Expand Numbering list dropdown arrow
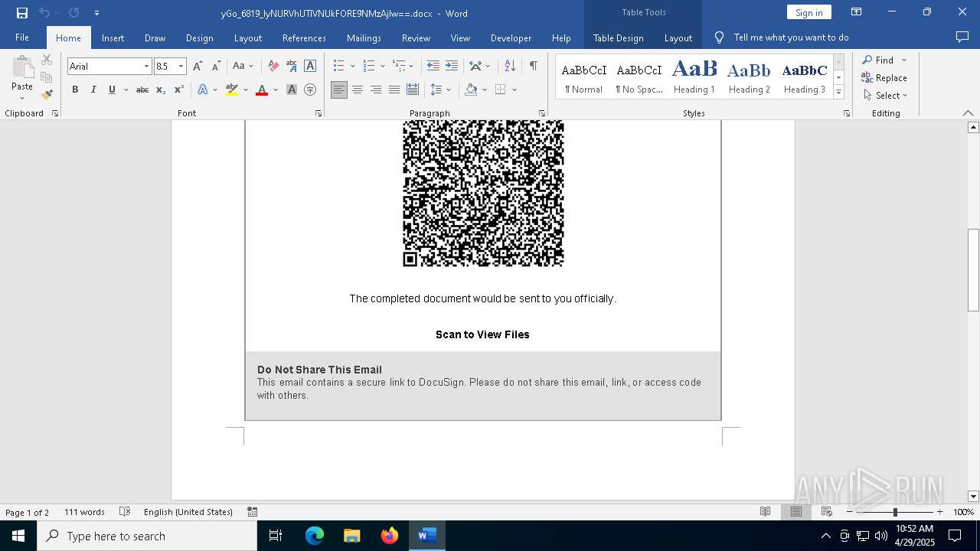 383,67
